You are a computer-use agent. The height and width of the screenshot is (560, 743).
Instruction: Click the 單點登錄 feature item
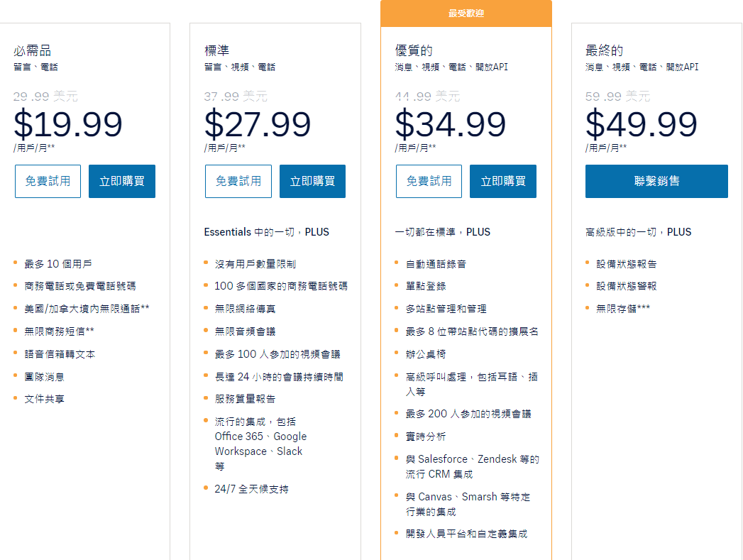[426, 287]
